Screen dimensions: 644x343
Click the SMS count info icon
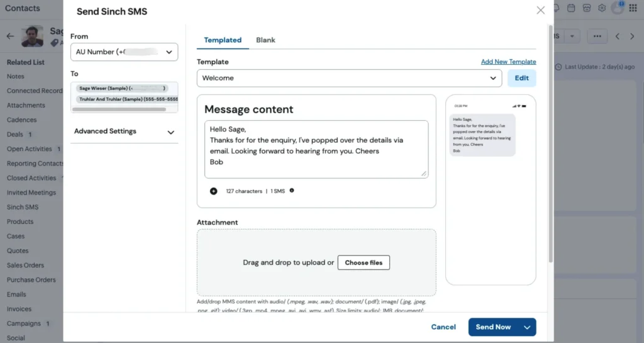point(292,191)
